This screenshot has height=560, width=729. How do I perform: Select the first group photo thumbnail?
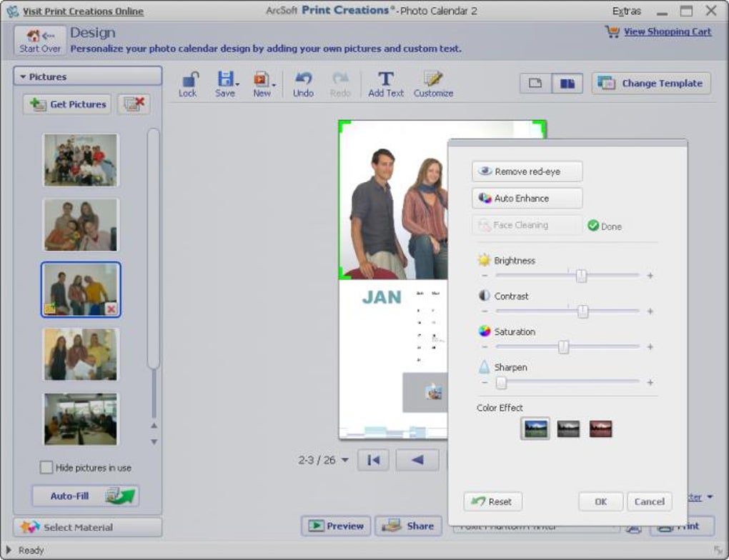[81, 160]
